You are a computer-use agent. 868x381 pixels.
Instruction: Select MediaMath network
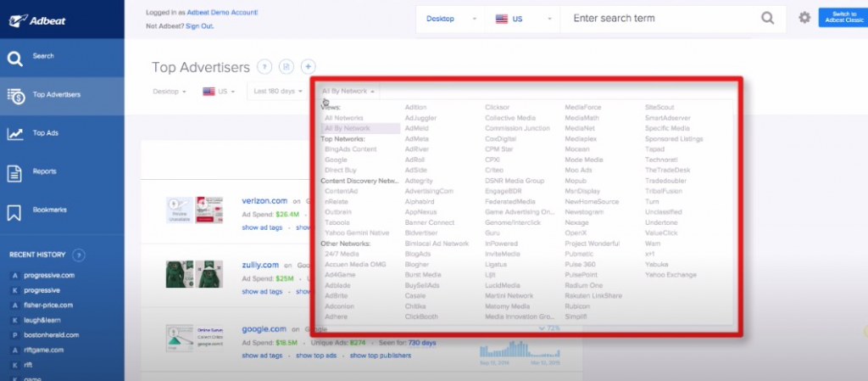click(581, 118)
